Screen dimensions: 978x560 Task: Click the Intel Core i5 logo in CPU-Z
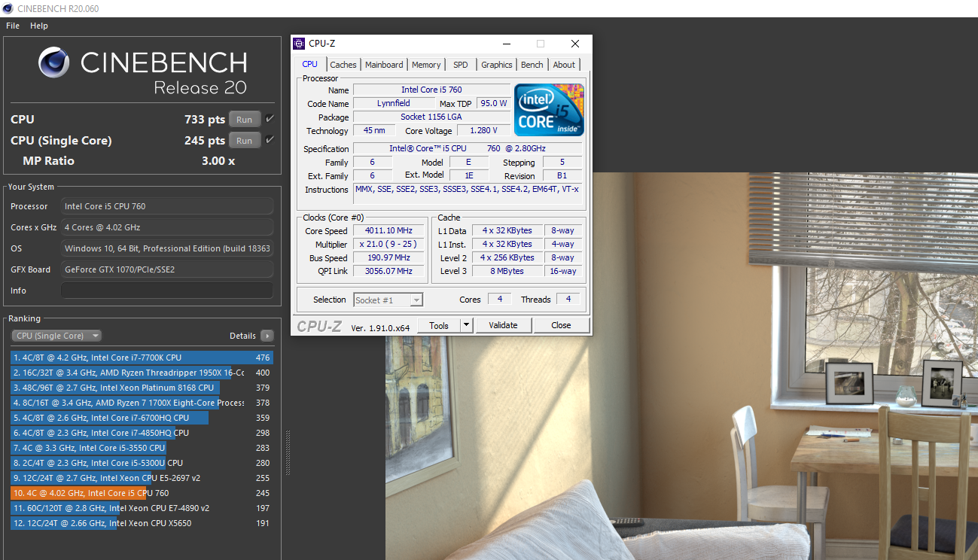coord(549,110)
